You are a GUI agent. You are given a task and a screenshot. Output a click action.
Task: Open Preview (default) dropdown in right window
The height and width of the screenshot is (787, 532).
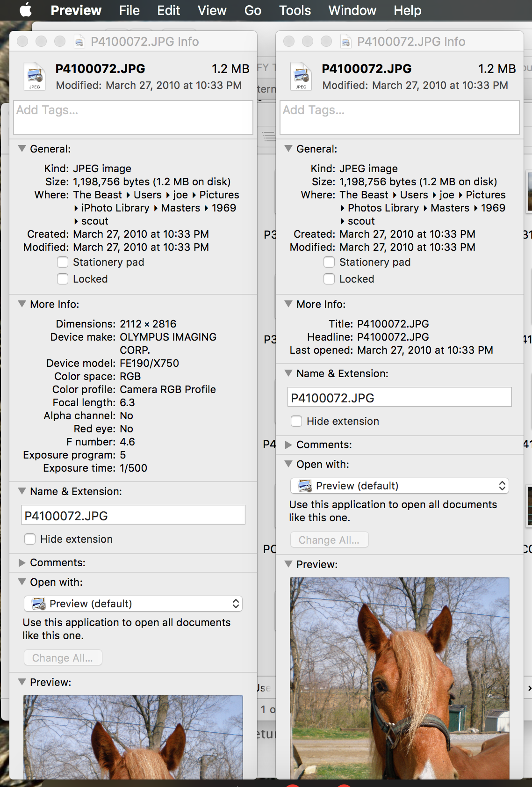click(400, 486)
